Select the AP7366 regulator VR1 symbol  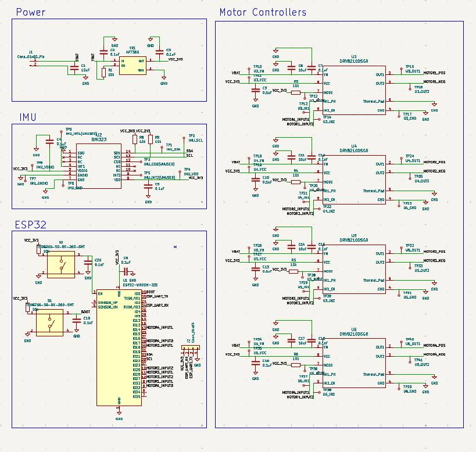[x=133, y=66]
